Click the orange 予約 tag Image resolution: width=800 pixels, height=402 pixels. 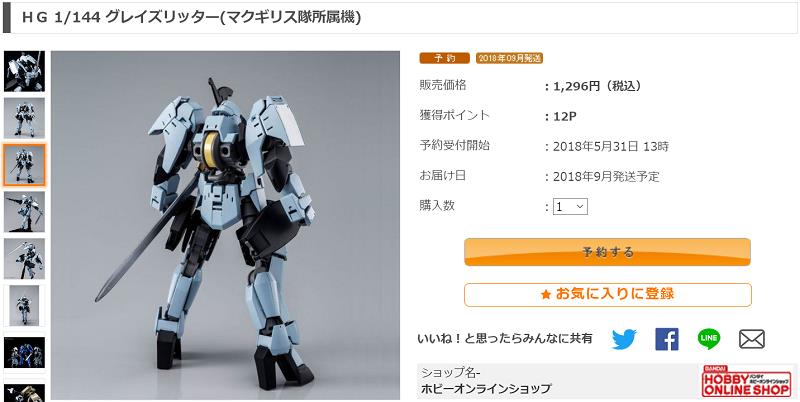coord(444,58)
